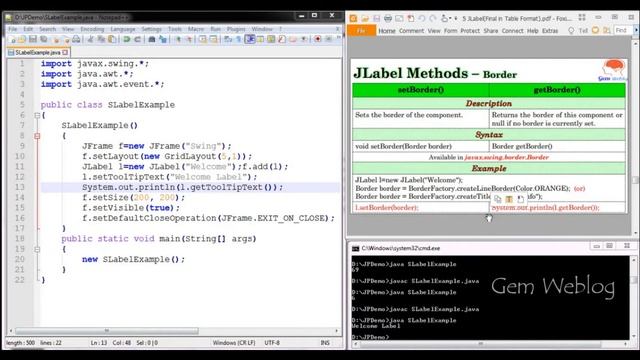Redo the edit in Notepad++

(x=137, y=39)
